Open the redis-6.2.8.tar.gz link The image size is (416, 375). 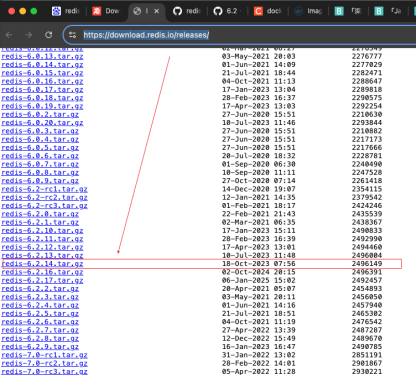pyautogui.click(x=40, y=339)
